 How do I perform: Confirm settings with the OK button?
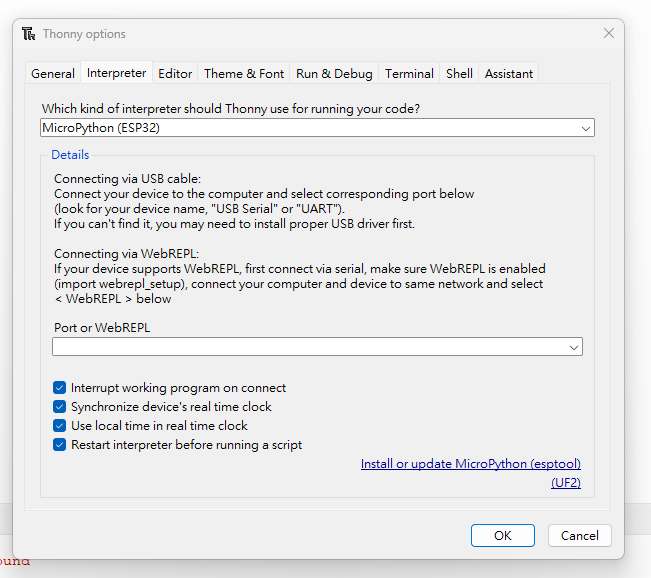point(503,535)
